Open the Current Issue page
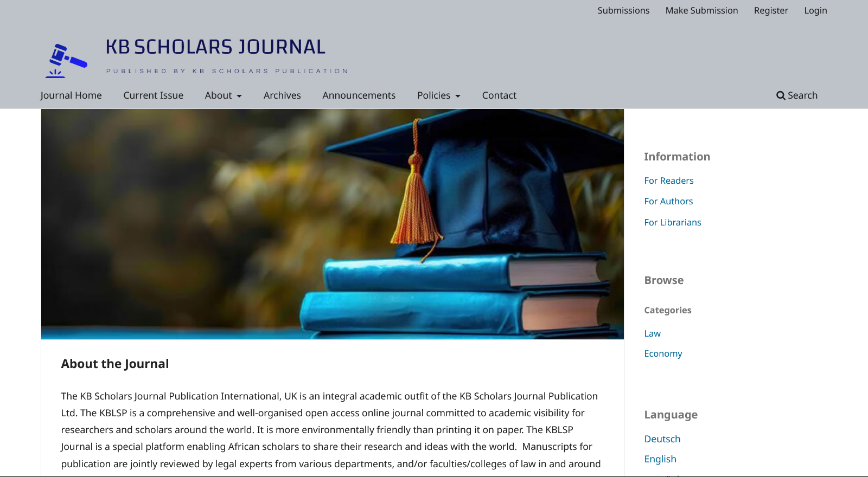868x477 pixels. click(x=153, y=95)
